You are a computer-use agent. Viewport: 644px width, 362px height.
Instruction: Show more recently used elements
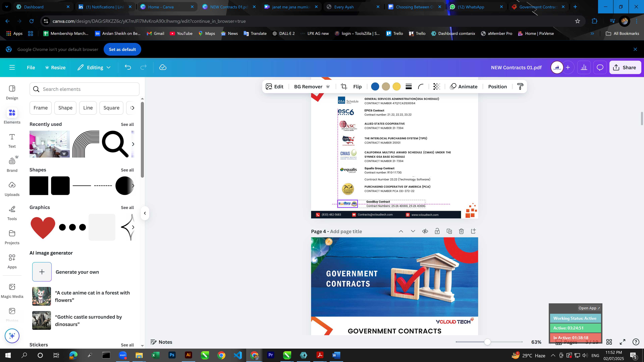click(133, 144)
